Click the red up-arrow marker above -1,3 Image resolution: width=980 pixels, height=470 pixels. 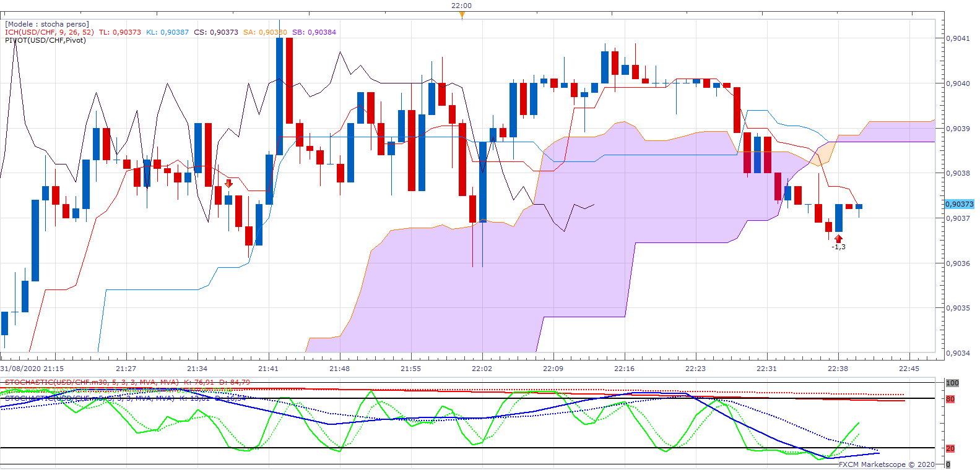pyautogui.click(x=838, y=239)
